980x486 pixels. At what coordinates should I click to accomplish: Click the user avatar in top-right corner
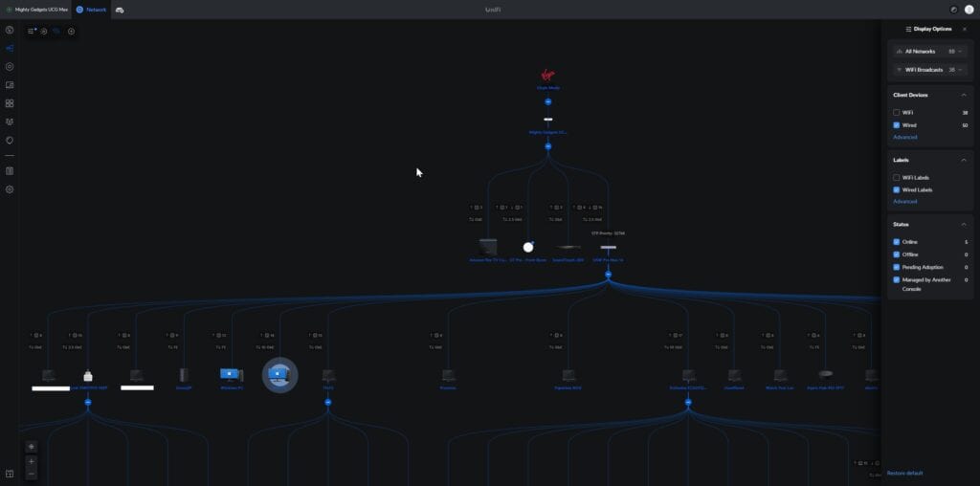(x=969, y=9)
